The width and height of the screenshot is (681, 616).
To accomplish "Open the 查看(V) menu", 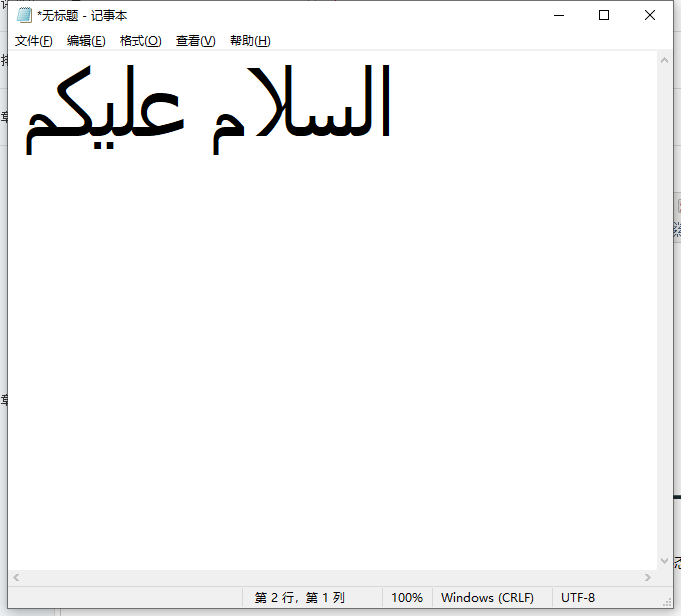I will [x=195, y=41].
